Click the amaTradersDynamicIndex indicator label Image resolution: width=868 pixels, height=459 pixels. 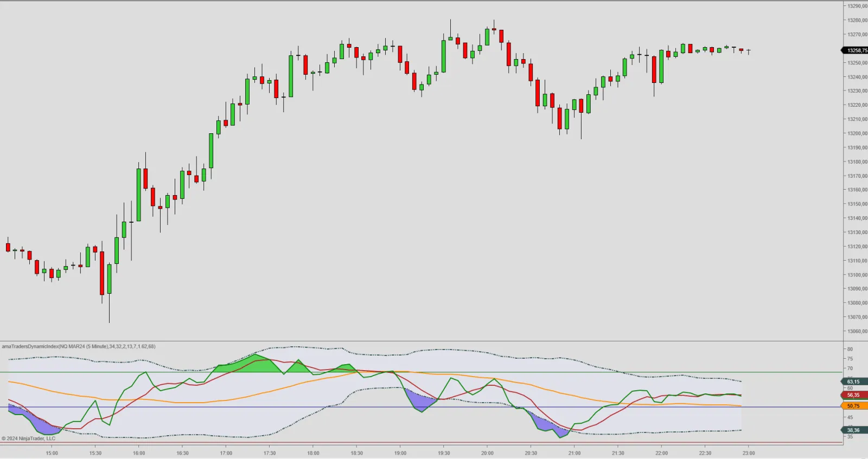click(x=79, y=346)
